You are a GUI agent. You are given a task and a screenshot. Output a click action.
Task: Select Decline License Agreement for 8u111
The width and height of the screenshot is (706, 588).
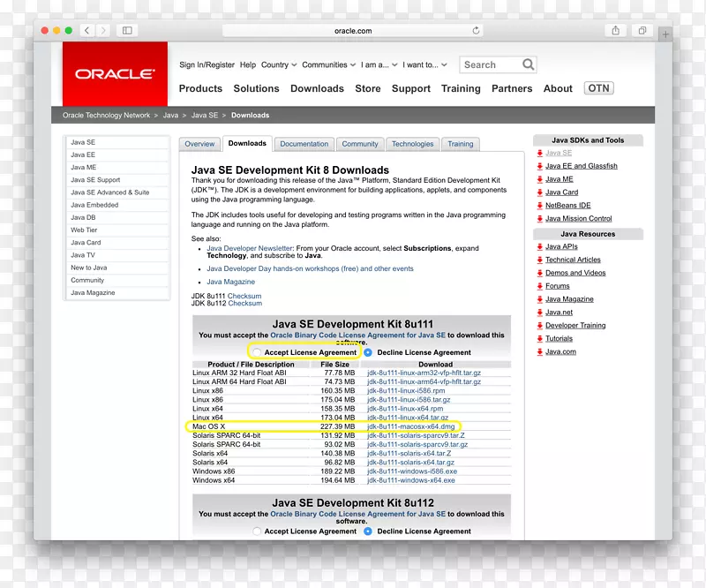(x=368, y=352)
